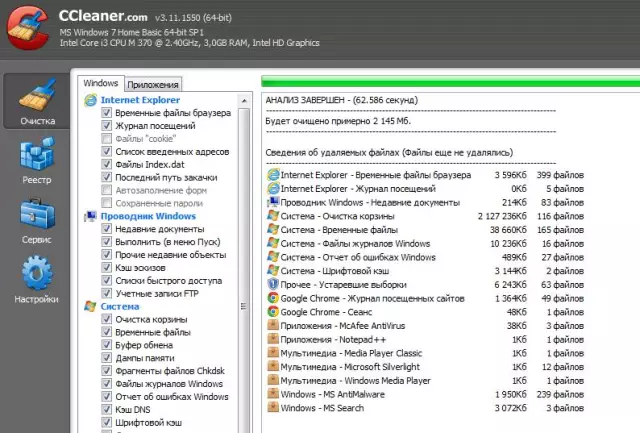The height and width of the screenshot is (433, 640).
Task: Click box icon of Media Player Classic result
Action: [x=273, y=353]
